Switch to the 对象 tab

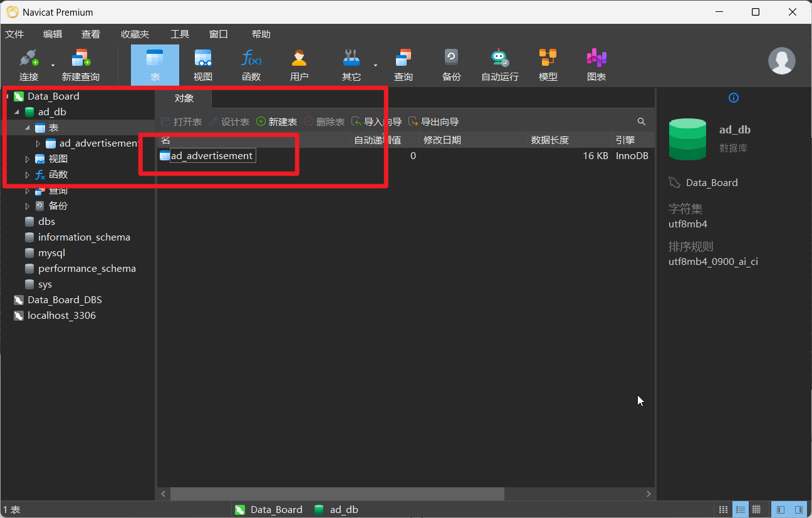pos(184,98)
